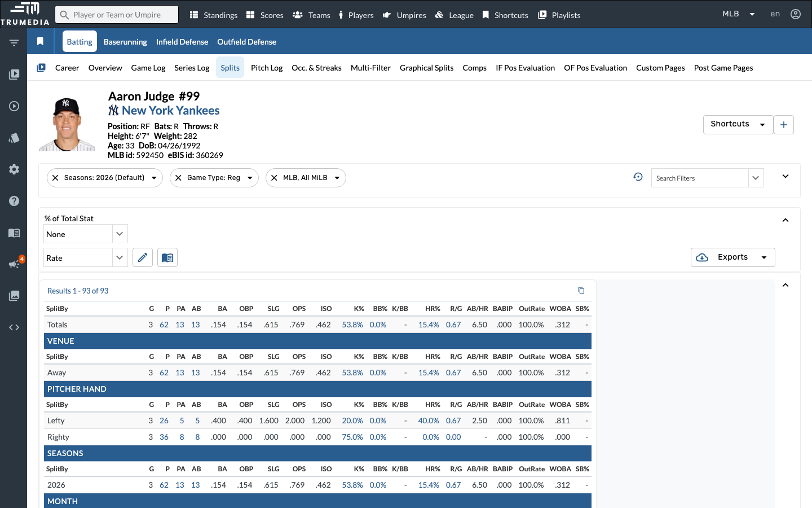
Task: Open the Players menu
Action: coord(356,15)
